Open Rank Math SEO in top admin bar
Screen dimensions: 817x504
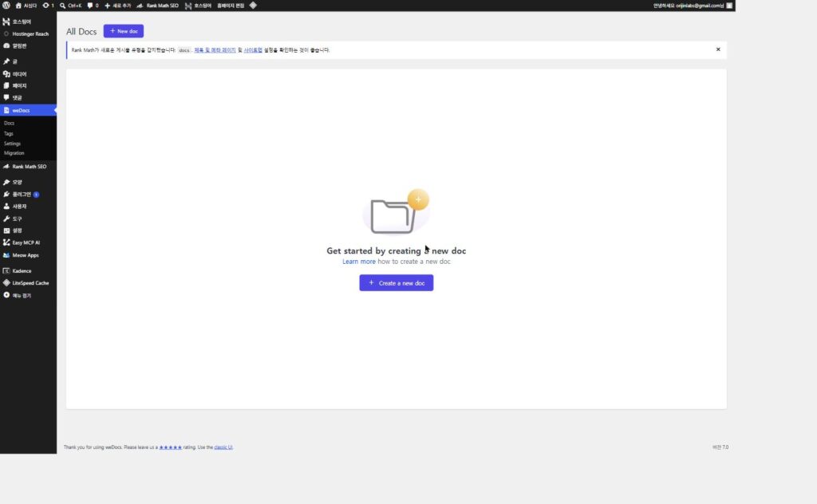pos(157,6)
